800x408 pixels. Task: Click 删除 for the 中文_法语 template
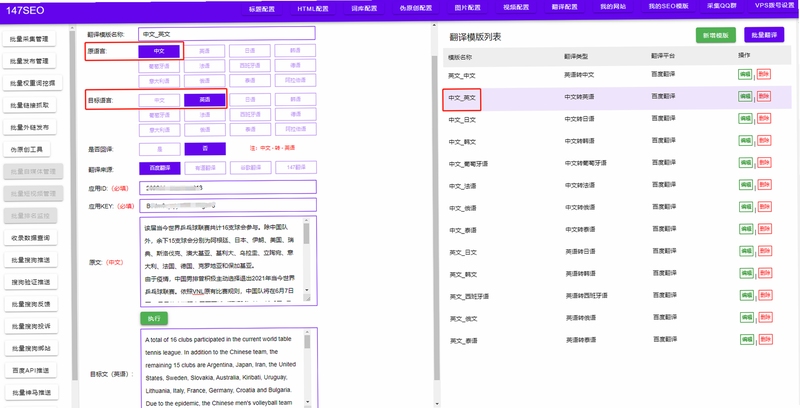(764, 185)
